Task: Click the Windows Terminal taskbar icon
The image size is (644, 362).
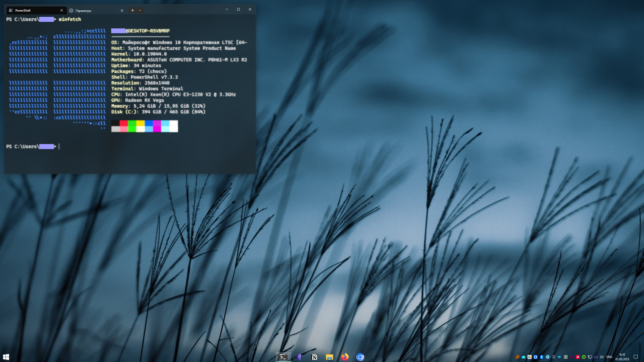Action: coord(283,357)
